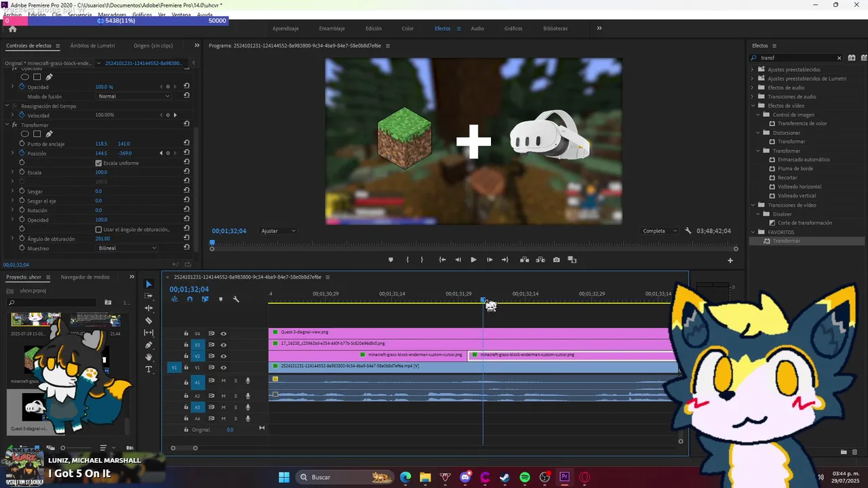Open the Modo de fusión Normal dropdown
The image size is (868, 488).
coord(134,96)
